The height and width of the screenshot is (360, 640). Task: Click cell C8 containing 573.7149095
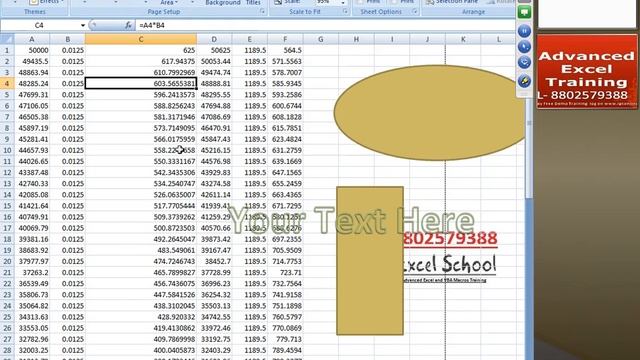pyautogui.click(x=141, y=128)
